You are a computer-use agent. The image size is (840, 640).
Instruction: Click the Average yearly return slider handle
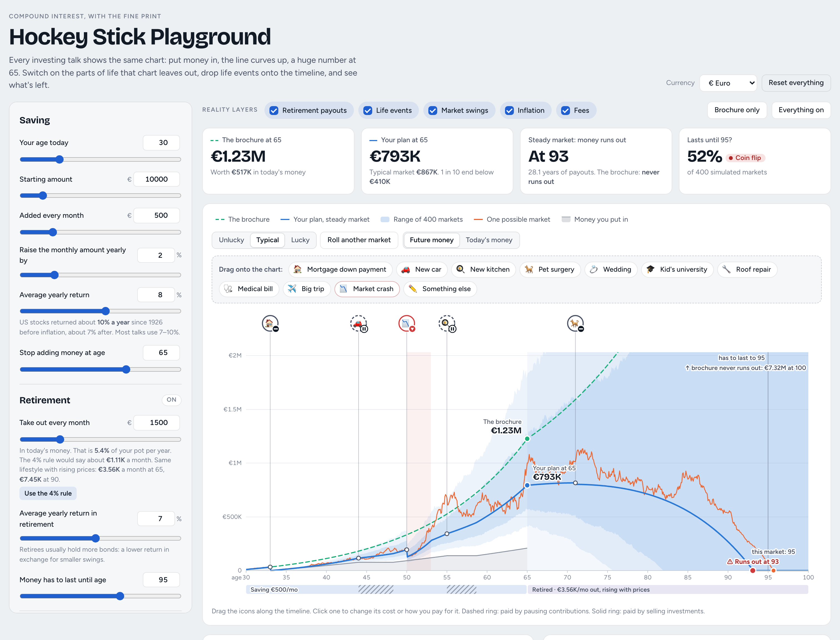tap(106, 312)
